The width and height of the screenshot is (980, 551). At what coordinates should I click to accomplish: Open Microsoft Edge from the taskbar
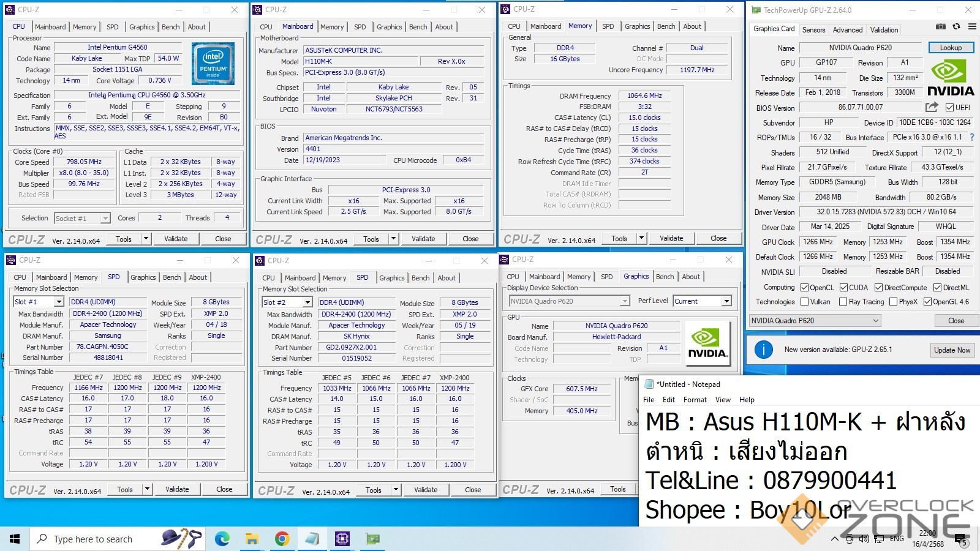pos(222,539)
